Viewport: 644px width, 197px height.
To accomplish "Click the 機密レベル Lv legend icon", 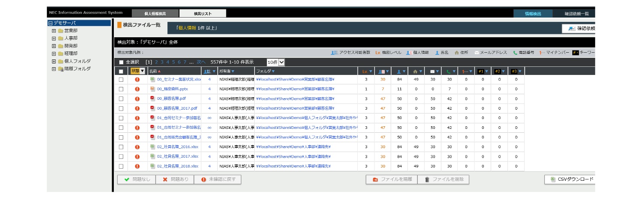I will pyautogui.click(x=378, y=53).
